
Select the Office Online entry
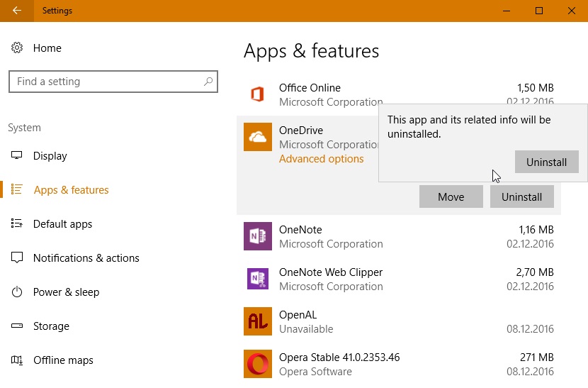click(399, 94)
